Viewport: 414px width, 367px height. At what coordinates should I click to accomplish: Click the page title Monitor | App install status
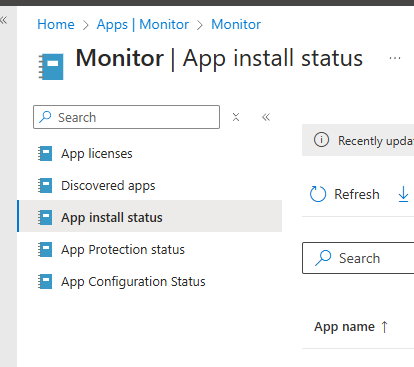(219, 58)
